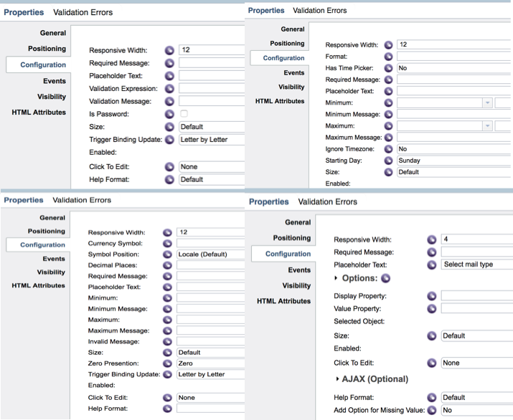This screenshot has height=420, width=513.
Task: Click binding icon beside Responsive Width value 4
Action: 431,239
